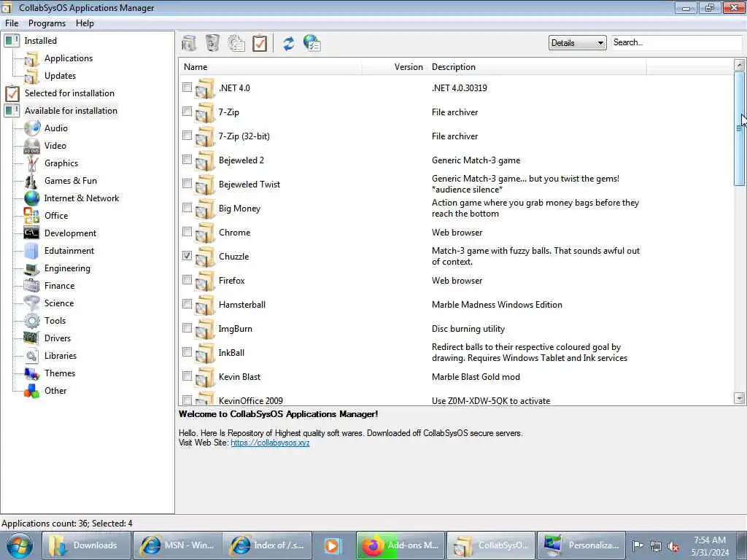Open the Engineering category
Viewport: 747px width, 560px height.
[67, 268]
